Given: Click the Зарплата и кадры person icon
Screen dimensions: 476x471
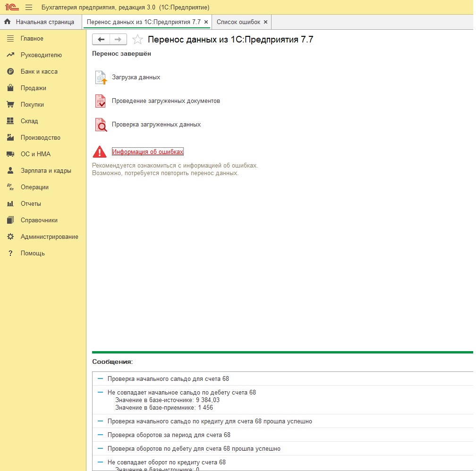Looking at the screenshot, I should [10, 170].
